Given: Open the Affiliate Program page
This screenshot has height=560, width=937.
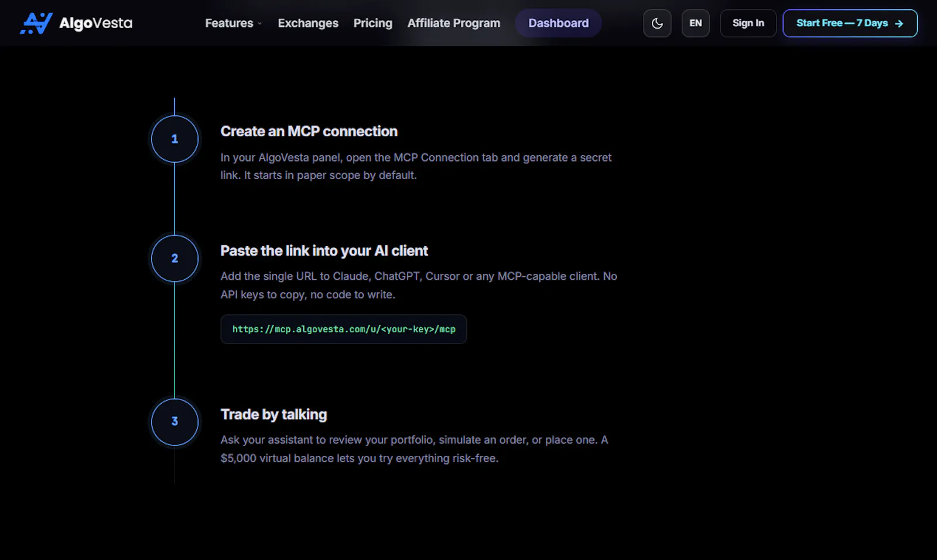Looking at the screenshot, I should [454, 23].
